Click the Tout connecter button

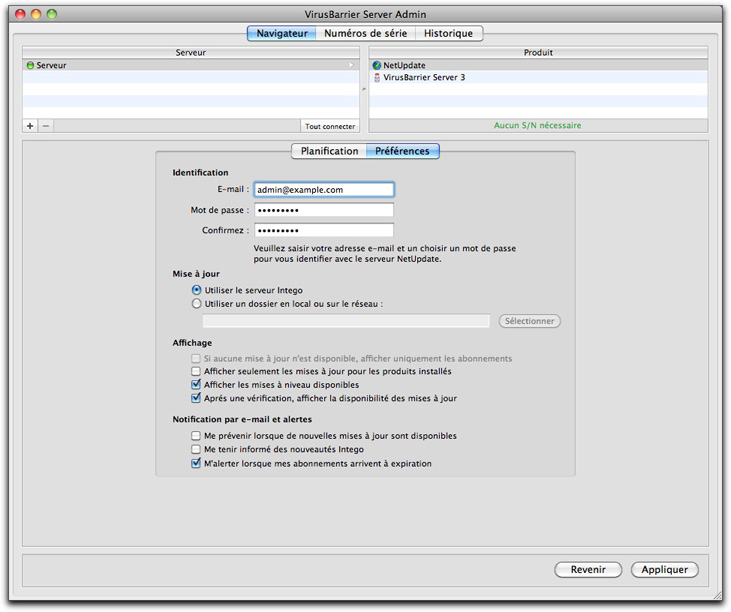click(330, 126)
